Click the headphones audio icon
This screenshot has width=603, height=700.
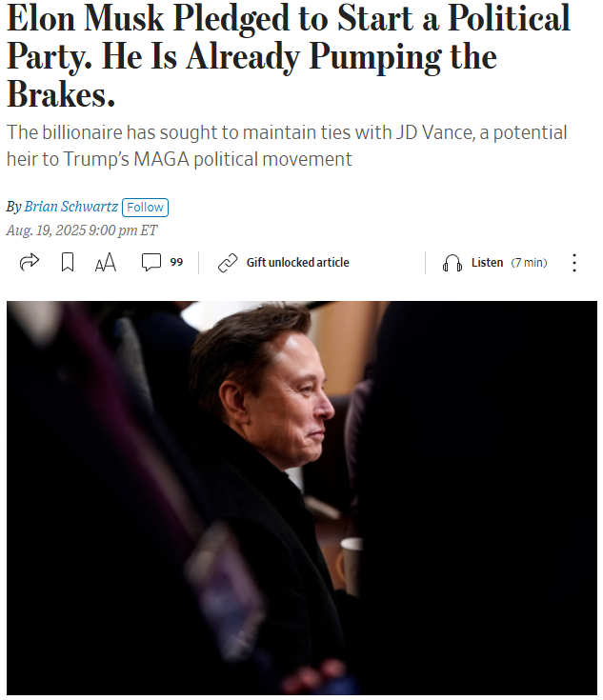click(x=452, y=263)
